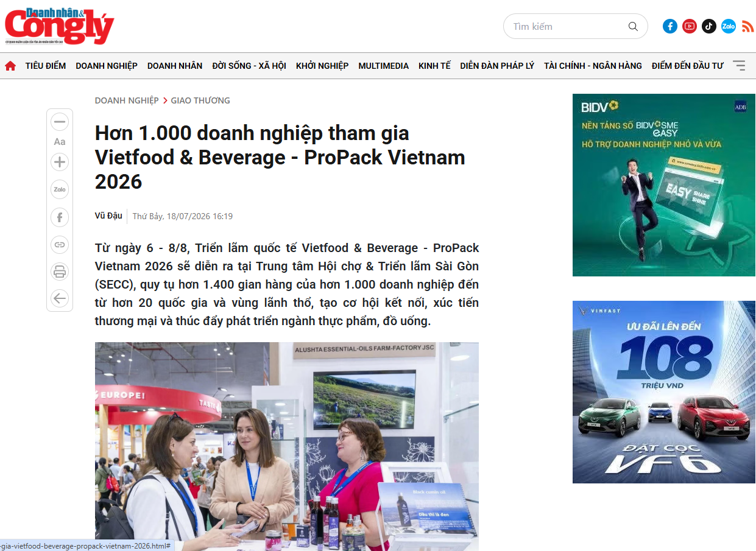Share article via Facebook sidebar icon
This screenshot has height=551, width=756.
pyautogui.click(x=60, y=217)
